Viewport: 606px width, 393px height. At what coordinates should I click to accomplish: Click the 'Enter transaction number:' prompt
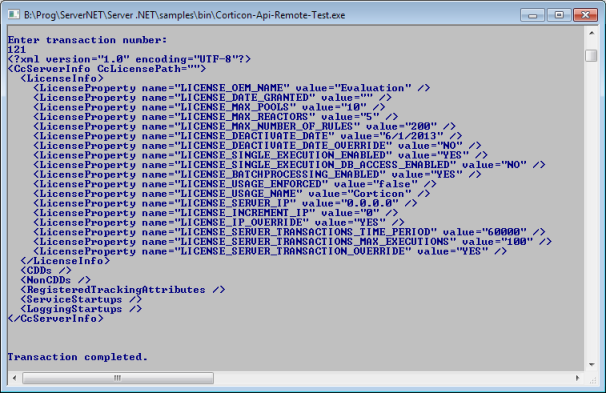coord(87,40)
